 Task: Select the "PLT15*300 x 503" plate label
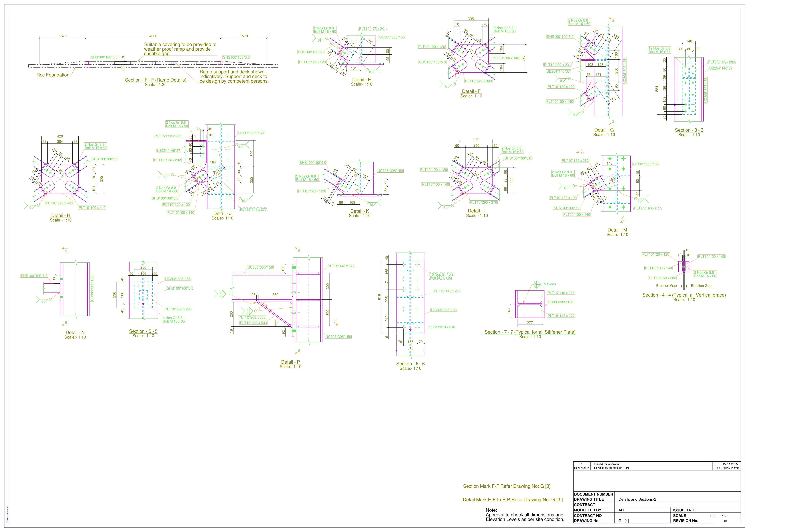tap(253, 323)
